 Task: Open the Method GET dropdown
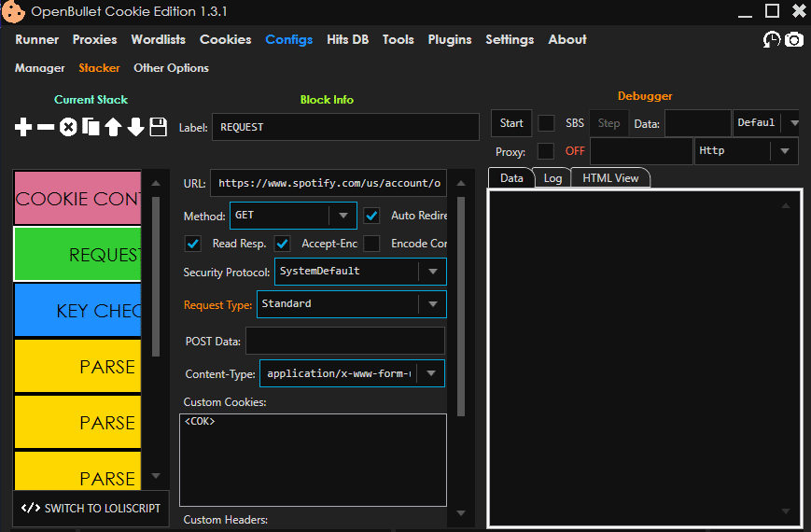point(293,216)
